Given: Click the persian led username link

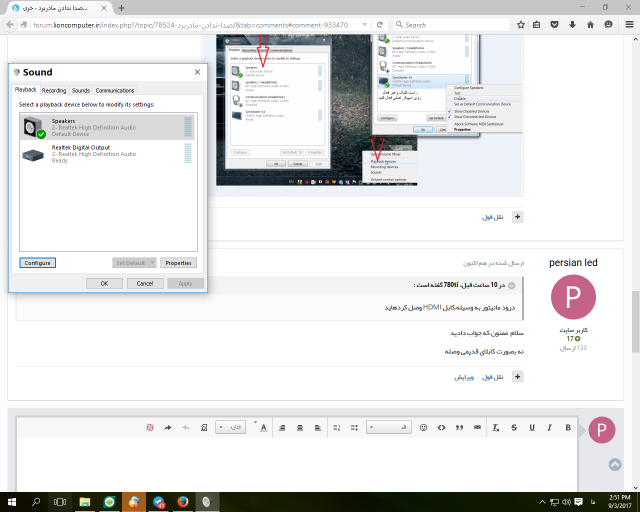Looking at the screenshot, I should (573, 262).
